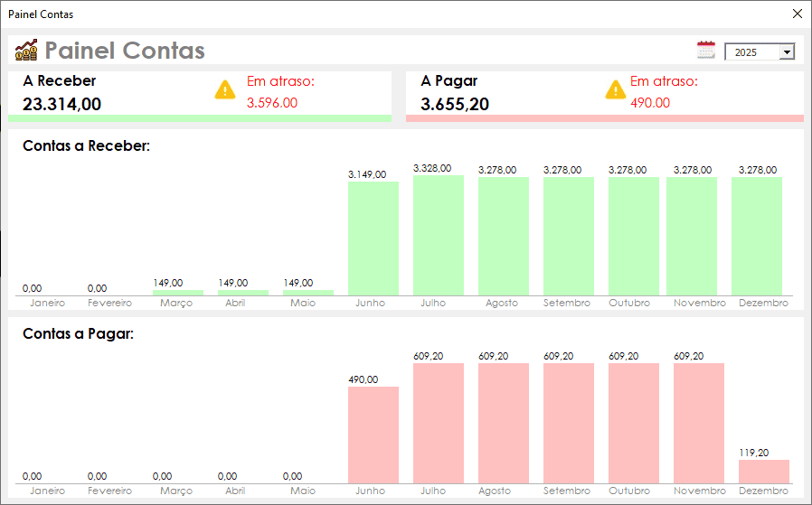812x505 pixels.
Task: Click the warning icon in A Receber
Action: click(225, 89)
